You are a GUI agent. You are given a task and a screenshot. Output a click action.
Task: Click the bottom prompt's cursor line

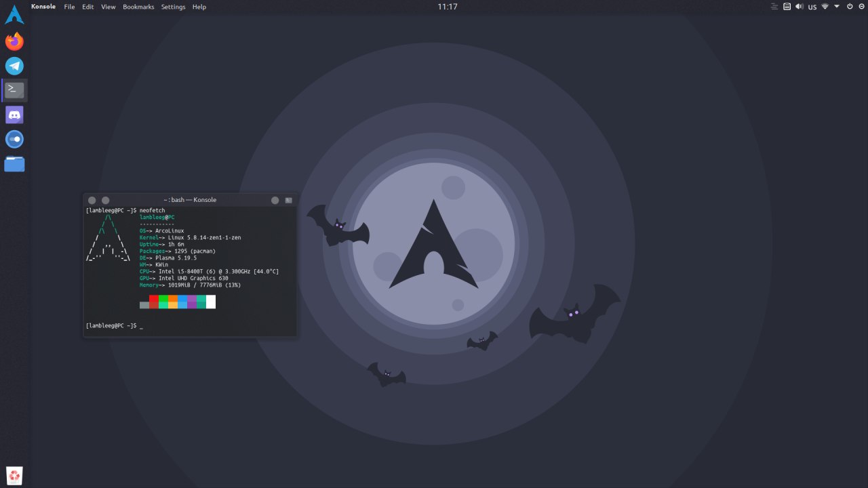point(114,326)
